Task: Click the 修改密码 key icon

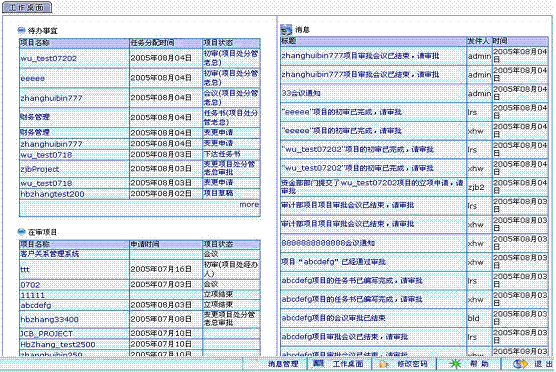Action: (x=384, y=364)
